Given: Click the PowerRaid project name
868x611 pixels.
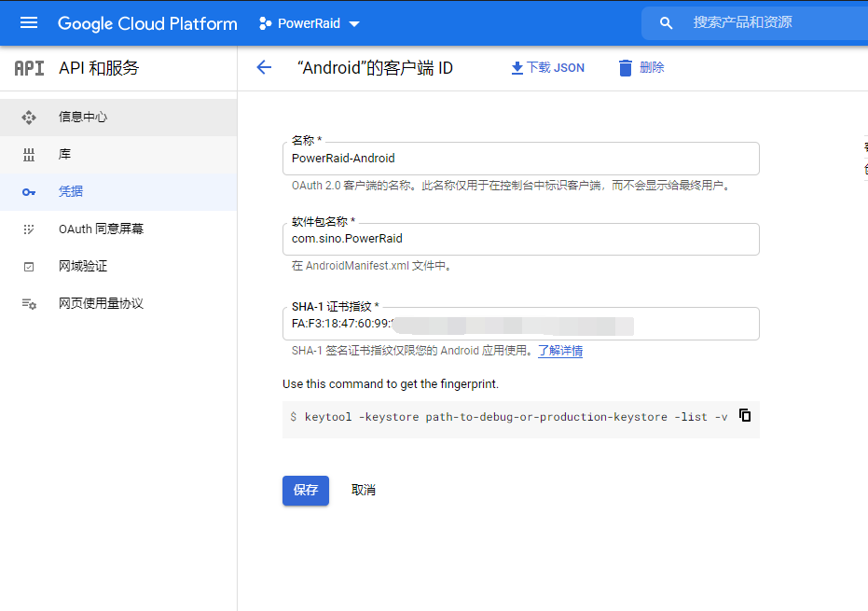Looking at the screenshot, I should 309,23.
